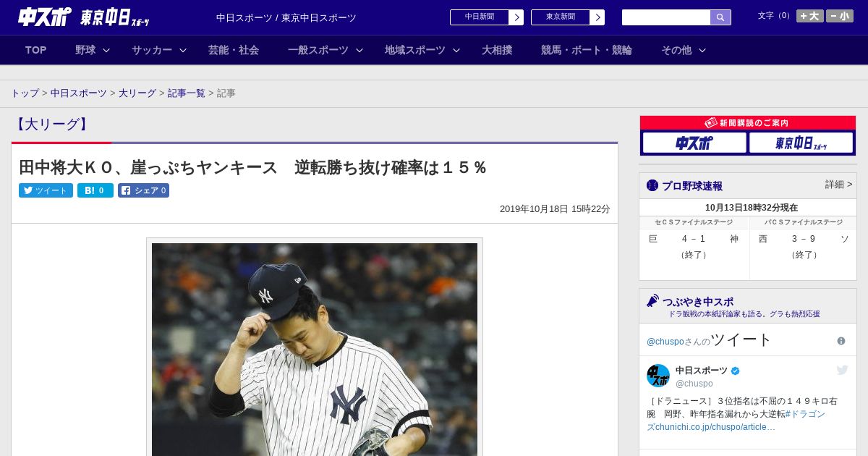Focus the header search input field
The height and width of the screenshot is (456, 868).
pyautogui.click(x=666, y=17)
